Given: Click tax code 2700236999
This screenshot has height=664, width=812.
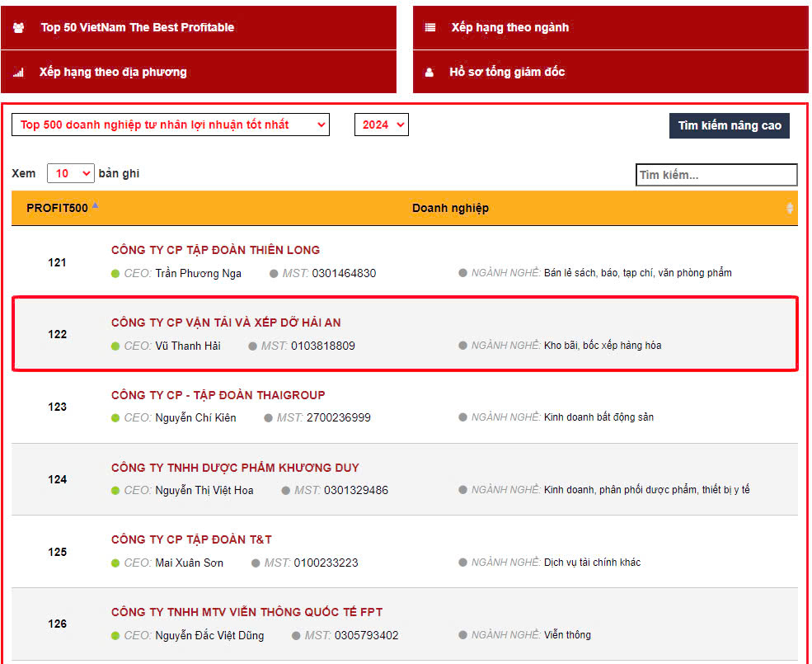Looking at the screenshot, I should [x=339, y=418].
